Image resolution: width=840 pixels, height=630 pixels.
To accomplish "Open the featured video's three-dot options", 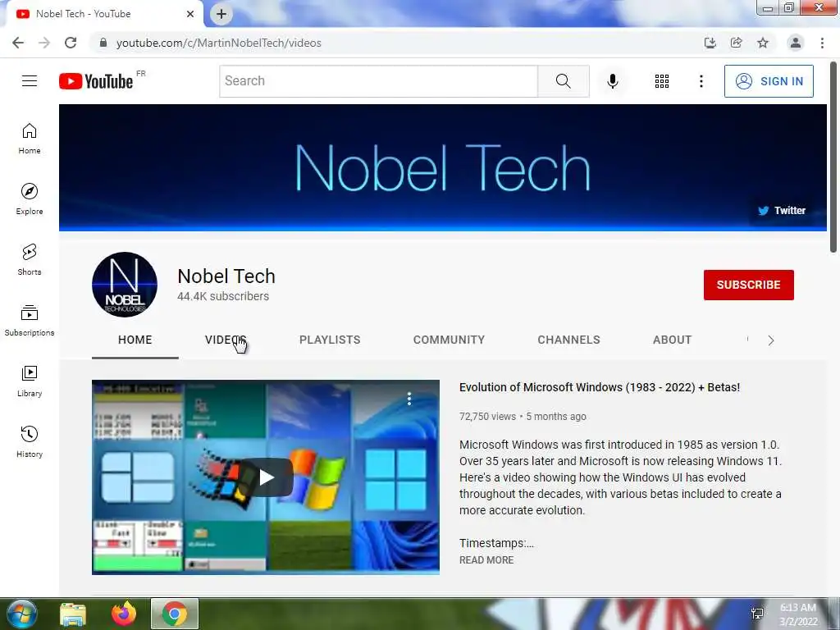I will (x=409, y=398).
